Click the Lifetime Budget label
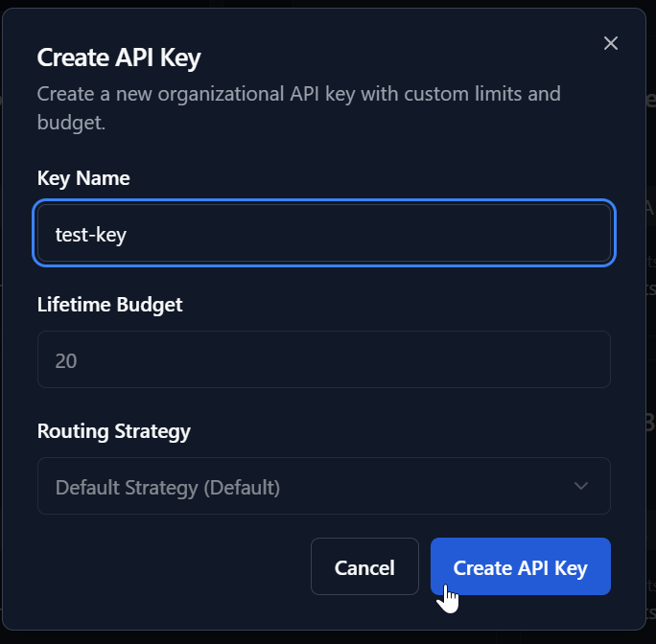 click(x=109, y=305)
